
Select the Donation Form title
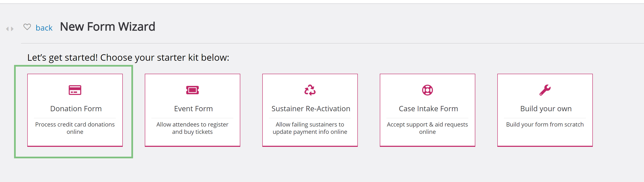pos(76,109)
